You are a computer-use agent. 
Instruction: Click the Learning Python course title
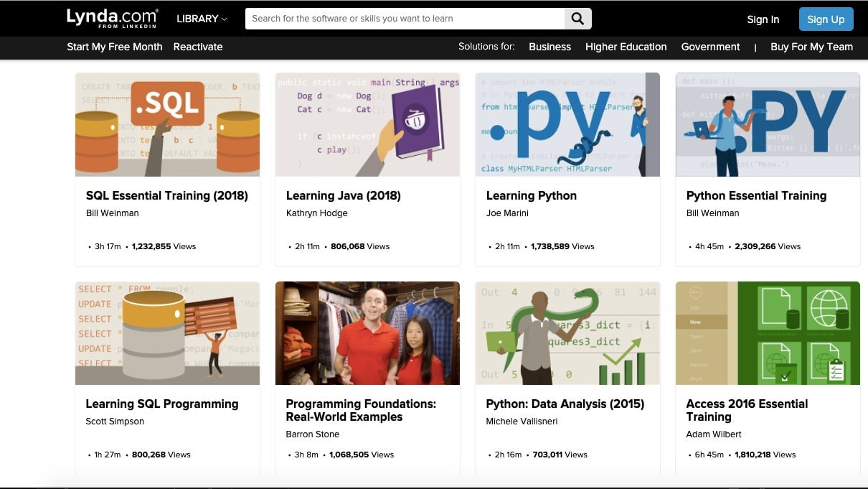[532, 195]
